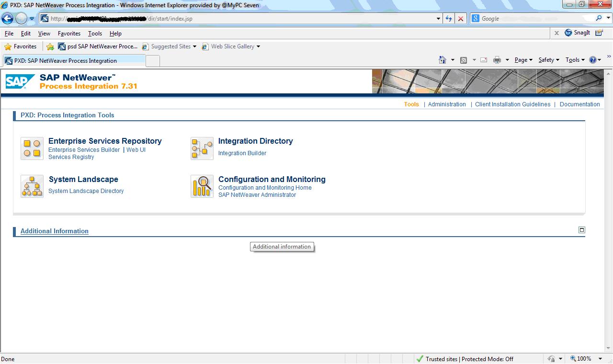This screenshot has height=364, width=613.
Task: Click the System Landscape hierarchy icon
Action: click(32, 186)
